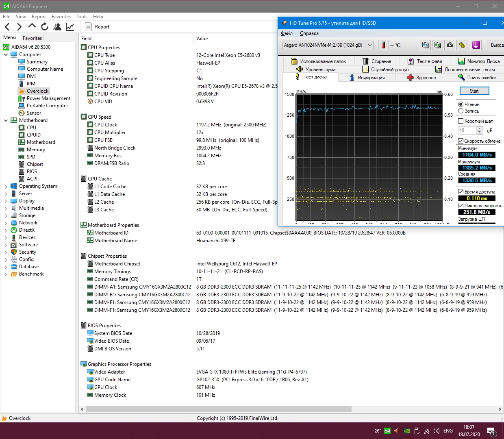504x439 pixels.
Task: Save a screenshot with the camera icon
Action: coord(450,45)
